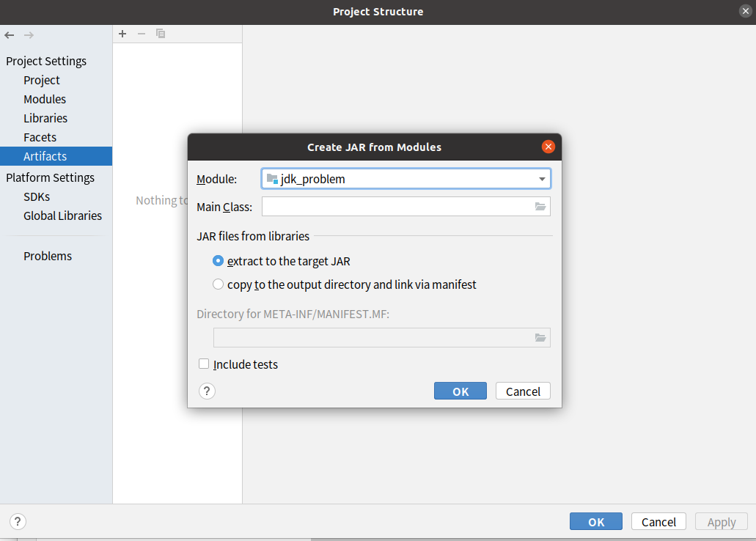Add a new artifact with plus icon
The width and height of the screenshot is (756, 541).
tap(122, 34)
